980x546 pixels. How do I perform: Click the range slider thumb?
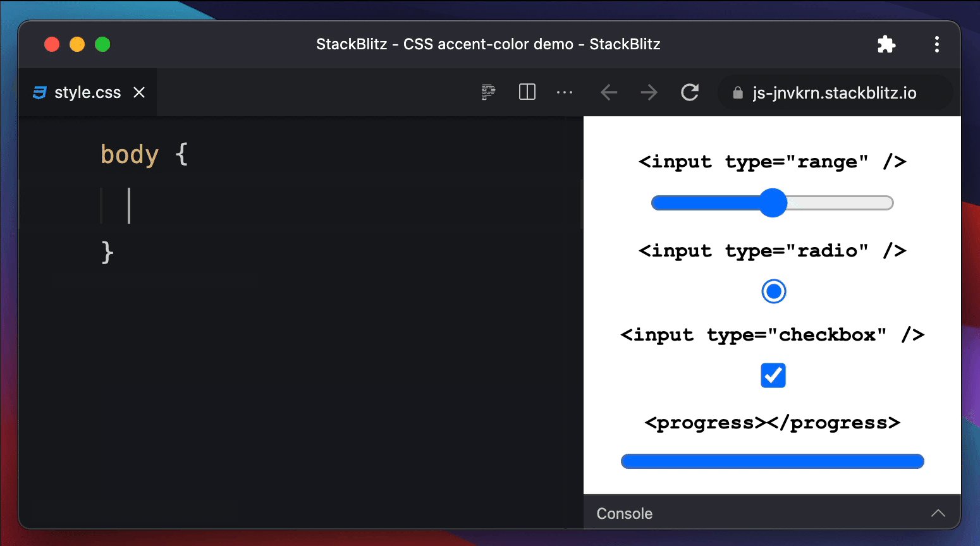tap(773, 203)
